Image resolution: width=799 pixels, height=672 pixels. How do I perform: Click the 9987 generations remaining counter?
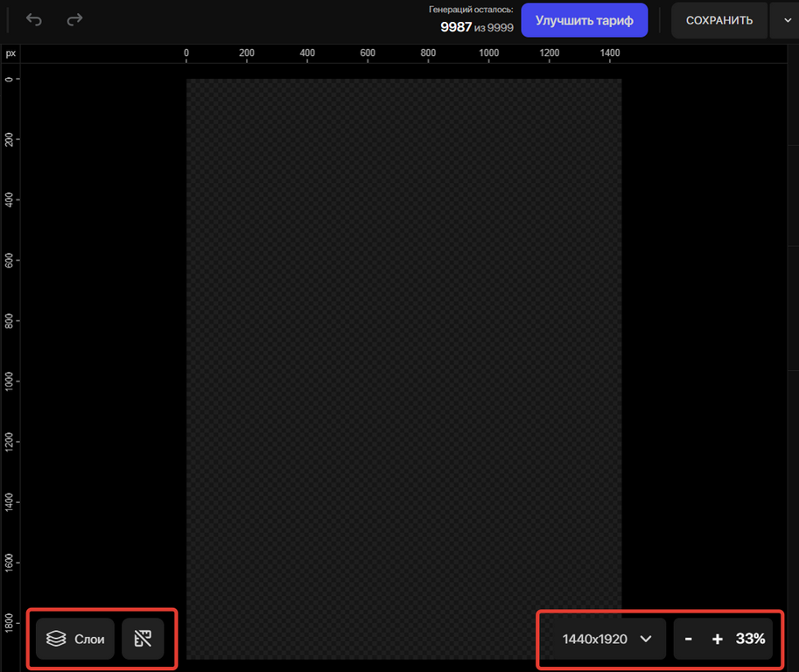[456, 27]
